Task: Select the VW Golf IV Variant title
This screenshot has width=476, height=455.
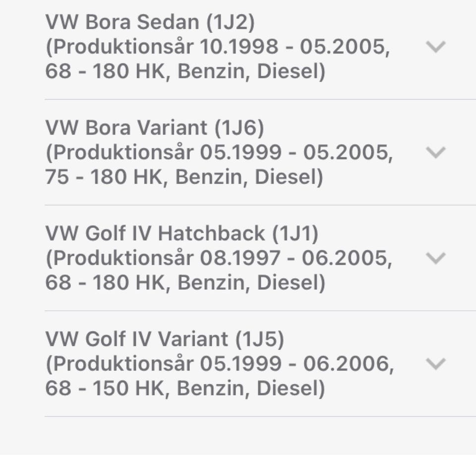Action: [x=139, y=339]
